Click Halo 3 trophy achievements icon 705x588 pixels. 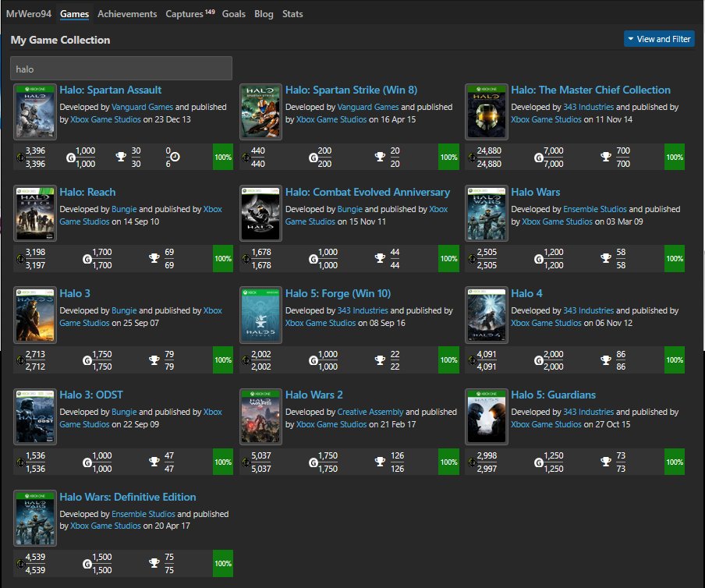point(154,360)
